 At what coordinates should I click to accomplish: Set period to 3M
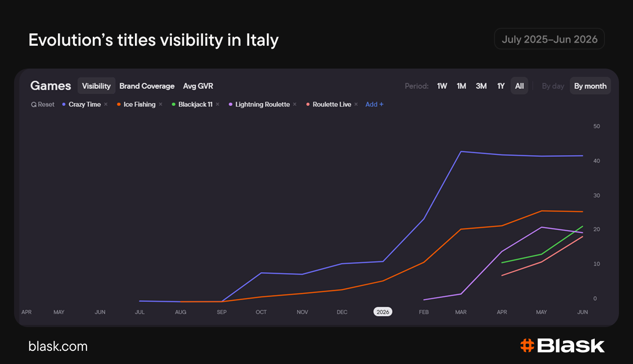(481, 86)
